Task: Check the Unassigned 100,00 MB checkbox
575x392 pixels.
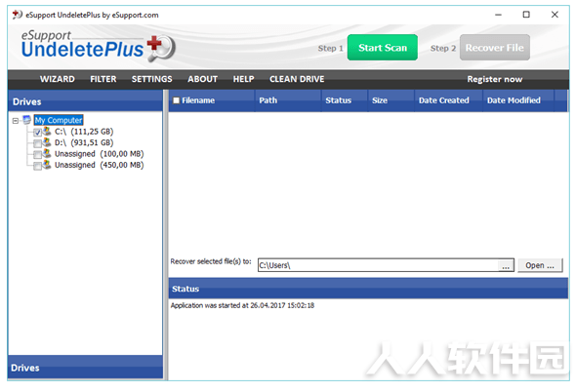Action: pos(37,155)
